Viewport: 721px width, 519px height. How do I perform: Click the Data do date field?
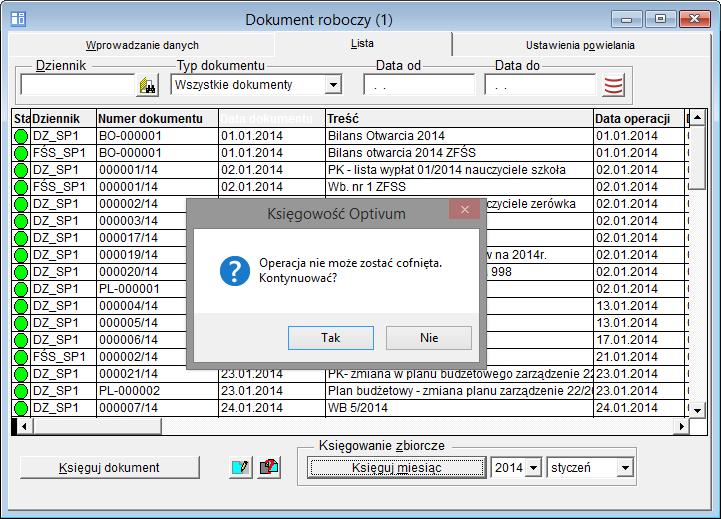pos(540,85)
